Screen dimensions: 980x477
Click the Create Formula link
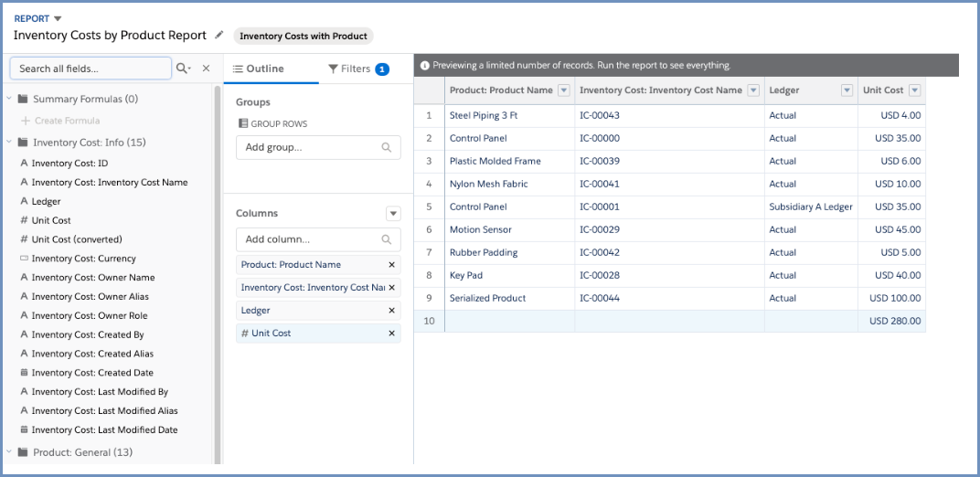tap(66, 121)
